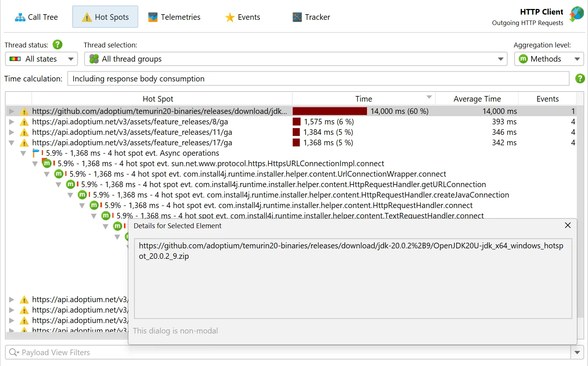This screenshot has height=366, width=588.
Task: Click the Time calculation help icon
Action: pos(580,78)
